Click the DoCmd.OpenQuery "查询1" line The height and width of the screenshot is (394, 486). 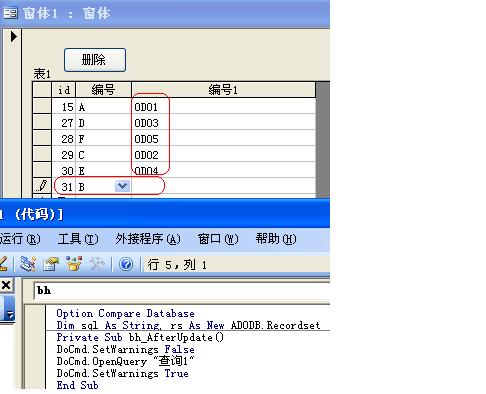(x=125, y=361)
